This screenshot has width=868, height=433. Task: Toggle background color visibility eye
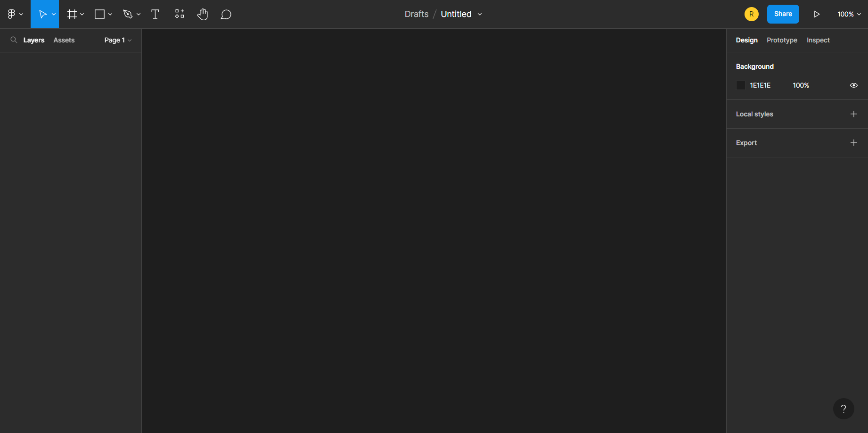(853, 85)
